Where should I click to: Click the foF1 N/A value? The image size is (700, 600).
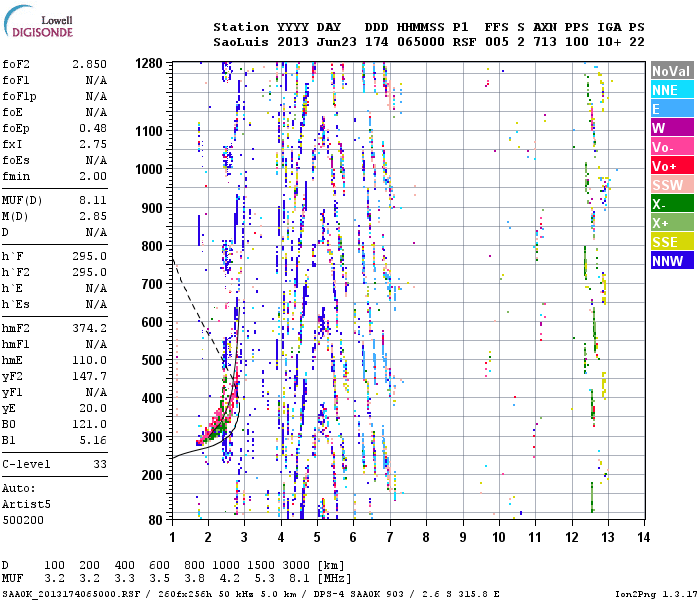coord(96,80)
